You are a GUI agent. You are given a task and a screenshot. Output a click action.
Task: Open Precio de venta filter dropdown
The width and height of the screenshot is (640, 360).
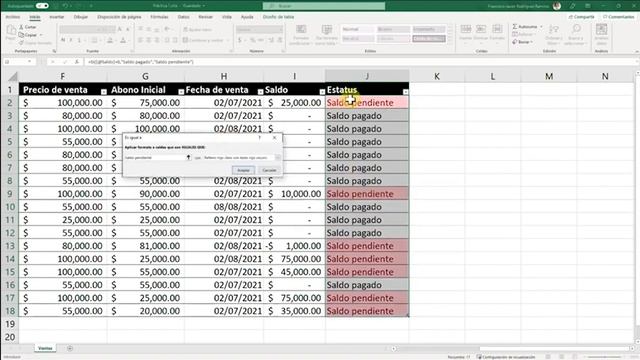coord(103,92)
